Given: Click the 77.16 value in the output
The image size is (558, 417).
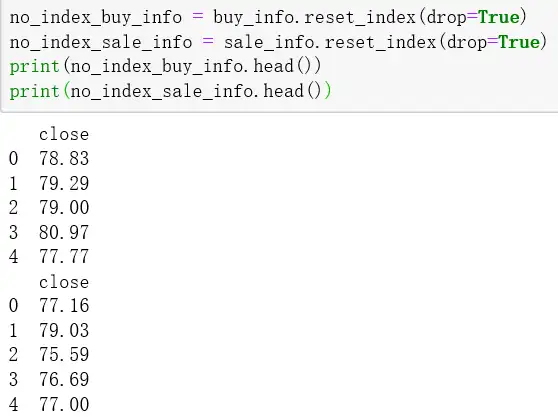Looking at the screenshot, I should (64, 306).
